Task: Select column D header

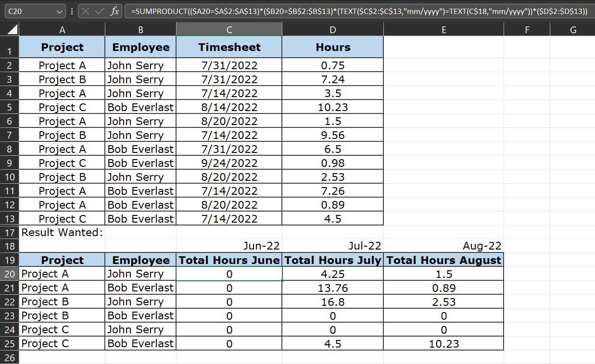Action: pyautogui.click(x=333, y=30)
